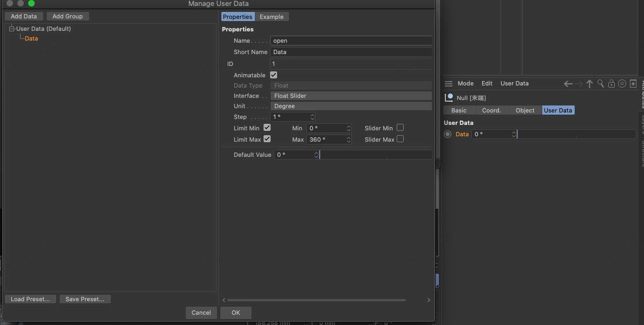Open the Basic tab in Attributes
Screen dimensions: 644x325
click(x=459, y=110)
